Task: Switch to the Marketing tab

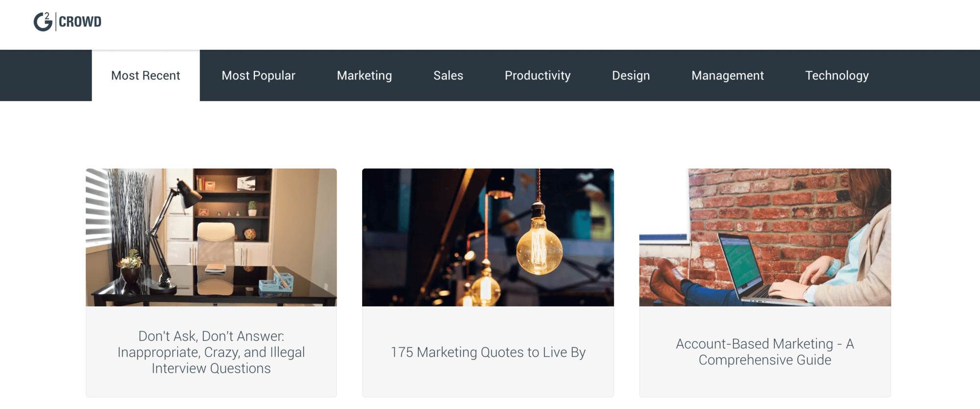Action: point(364,75)
